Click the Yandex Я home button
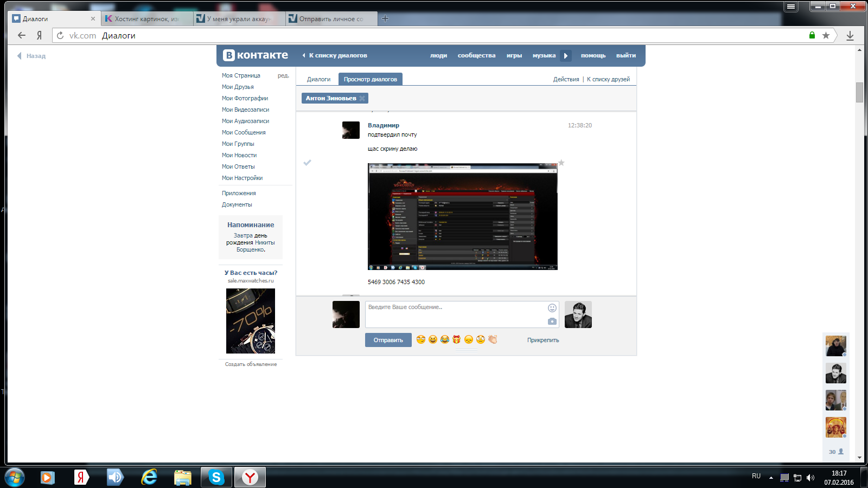The image size is (868, 488). click(39, 35)
